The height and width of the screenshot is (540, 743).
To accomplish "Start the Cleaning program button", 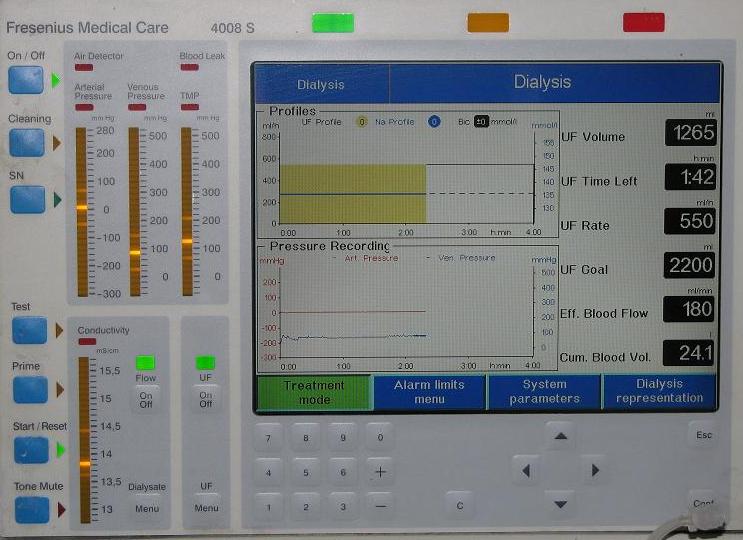I will [26, 142].
